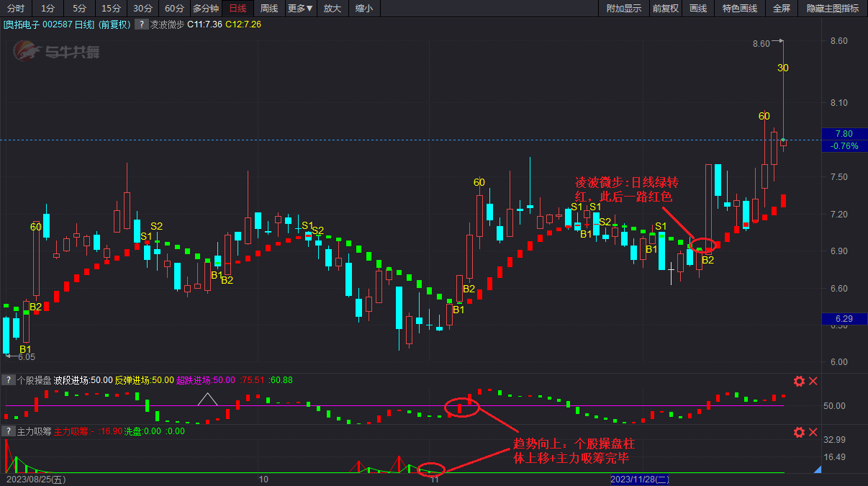
Task: Select the 60分 period tab
Action: point(173,9)
